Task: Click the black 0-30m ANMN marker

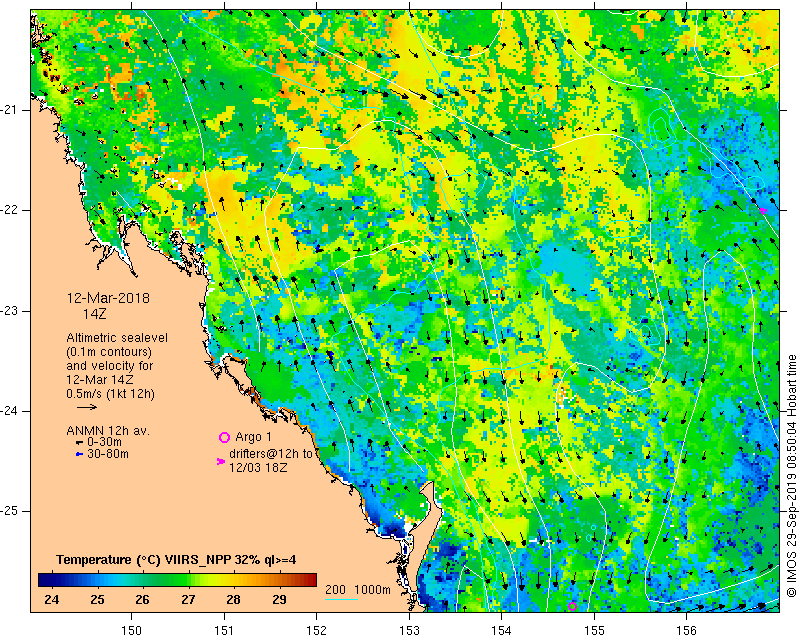Action: [x=79, y=442]
